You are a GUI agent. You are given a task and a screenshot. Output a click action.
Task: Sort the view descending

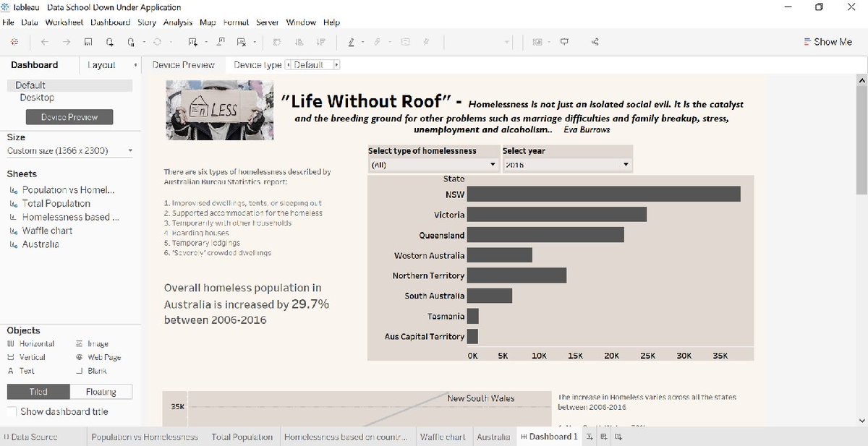[320, 41]
